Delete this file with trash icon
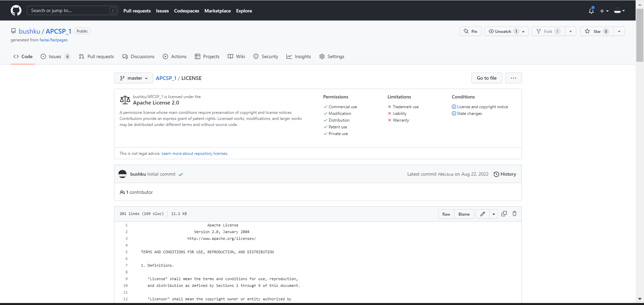Screen dimensions: 644x305 515,214
